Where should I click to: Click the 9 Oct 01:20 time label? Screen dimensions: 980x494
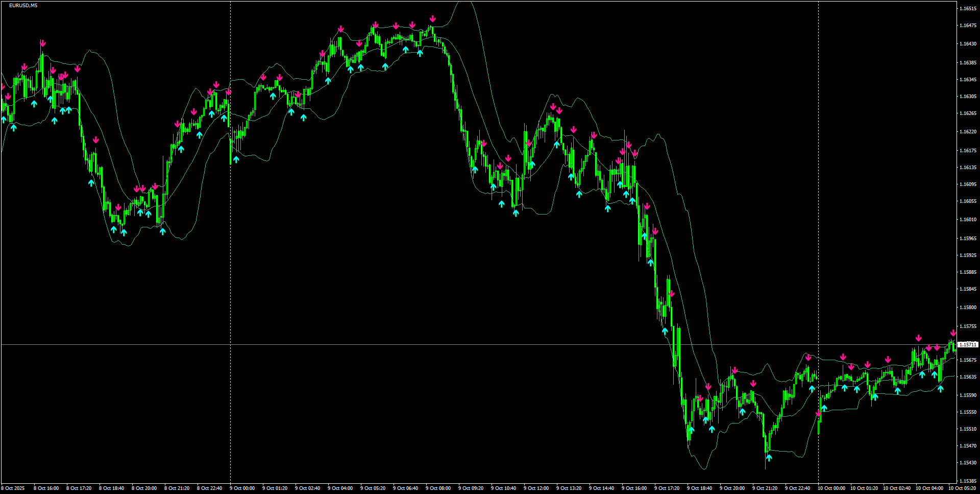pos(275,488)
